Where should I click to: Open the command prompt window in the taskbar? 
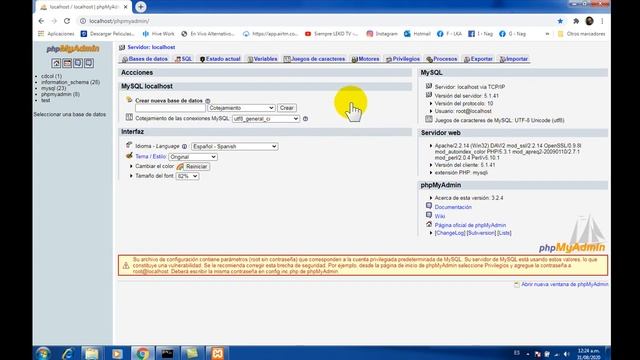click(167, 353)
